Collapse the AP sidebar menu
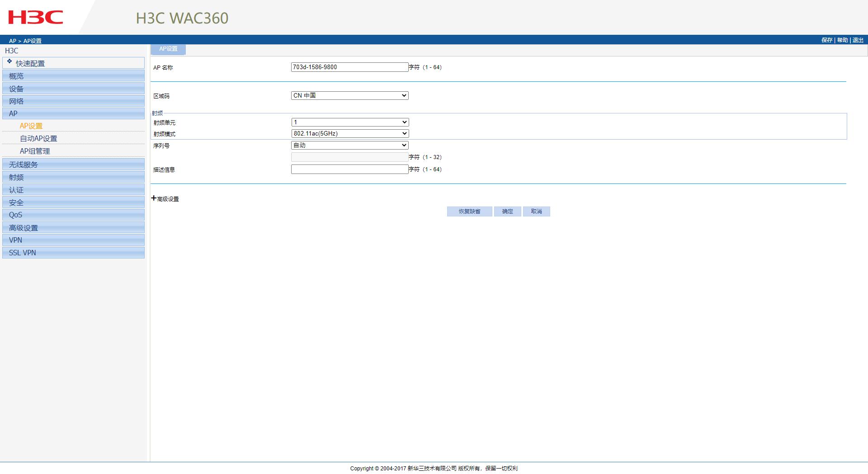868x474 pixels. [x=73, y=113]
